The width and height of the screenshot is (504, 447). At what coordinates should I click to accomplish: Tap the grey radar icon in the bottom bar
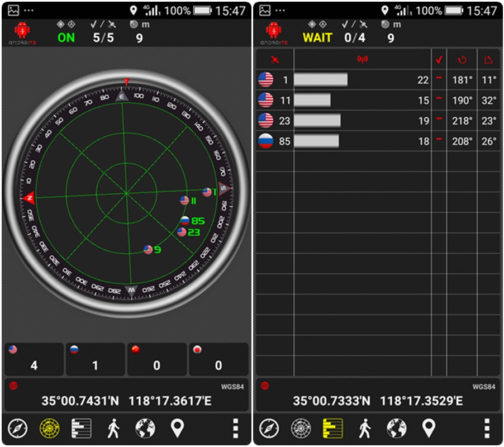coord(301,428)
